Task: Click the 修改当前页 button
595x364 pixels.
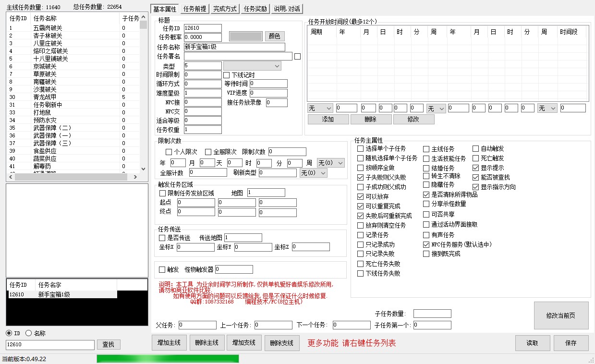Action: click(561, 315)
